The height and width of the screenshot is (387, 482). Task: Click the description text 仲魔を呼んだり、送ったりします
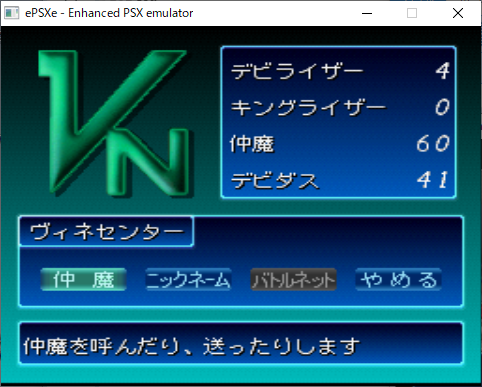pos(192,346)
